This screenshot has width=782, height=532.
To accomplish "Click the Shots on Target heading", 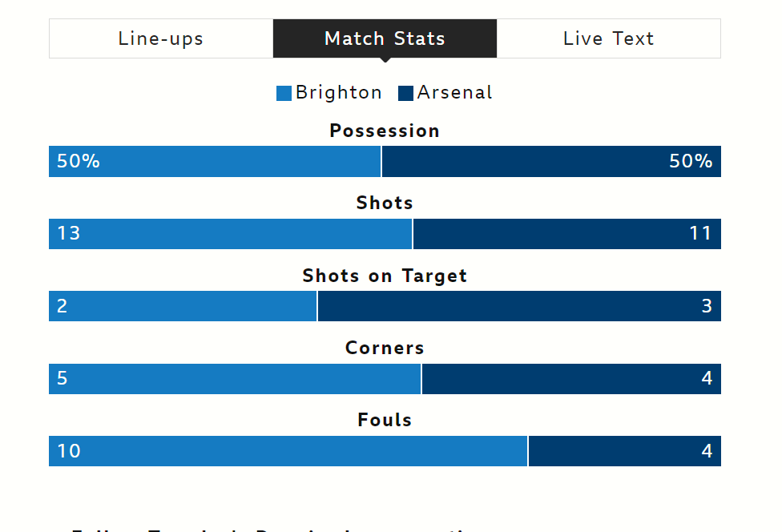I will tap(385, 276).
